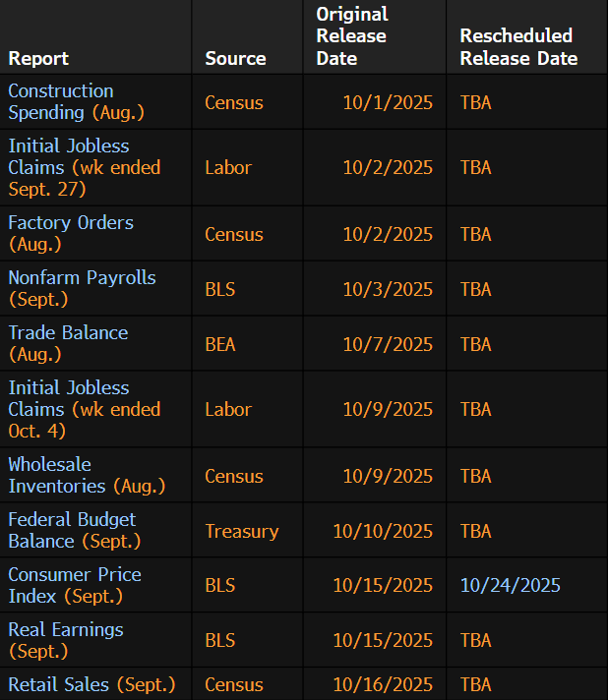Select the Rescheduled Release Date column header

click(x=517, y=47)
